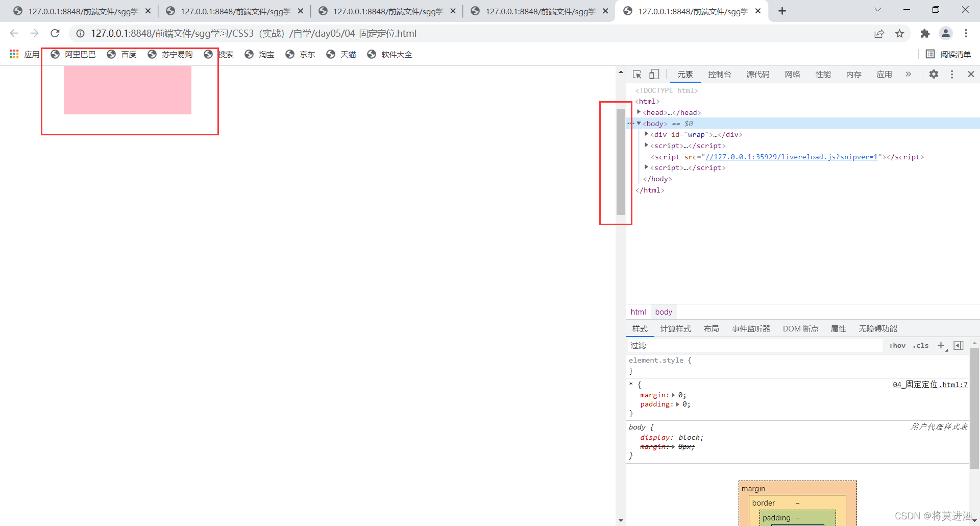Open the livereload.js script link
980x526 pixels.
792,157
